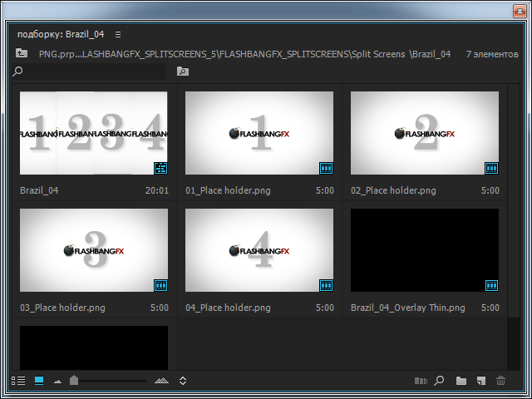Open the bin panel menu icon

118,34
